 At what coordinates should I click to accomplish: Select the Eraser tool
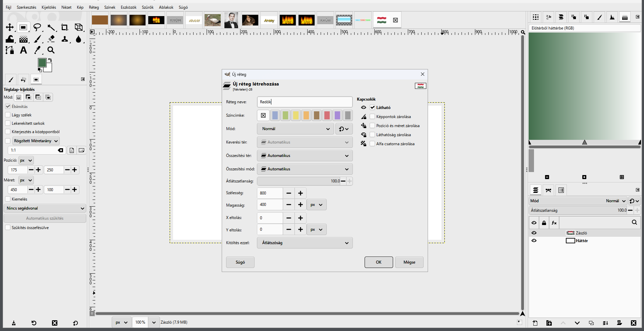click(51, 39)
